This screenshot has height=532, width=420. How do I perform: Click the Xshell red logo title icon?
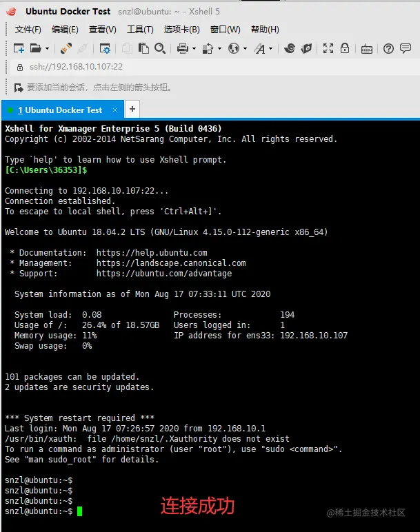pyautogui.click(x=12, y=12)
